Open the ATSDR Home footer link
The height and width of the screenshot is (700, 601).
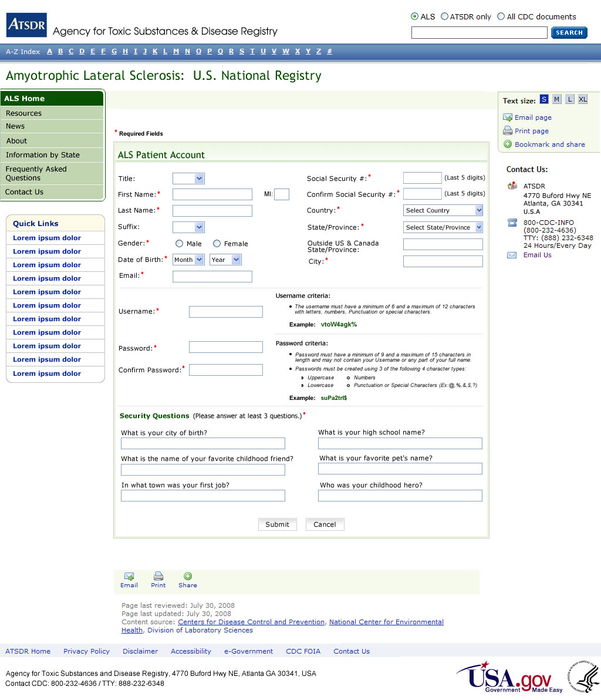[x=28, y=651]
